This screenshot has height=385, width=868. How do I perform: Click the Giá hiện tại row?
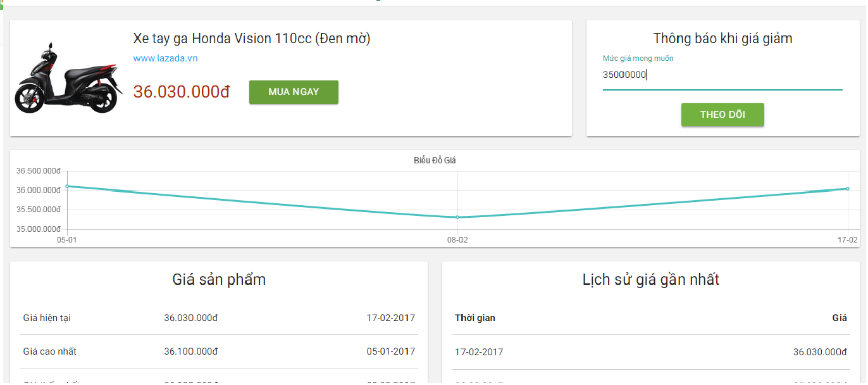click(219, 318)
